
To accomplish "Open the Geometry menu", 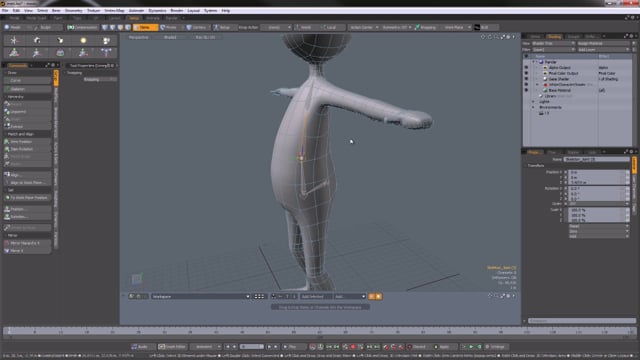I will 73,11.
